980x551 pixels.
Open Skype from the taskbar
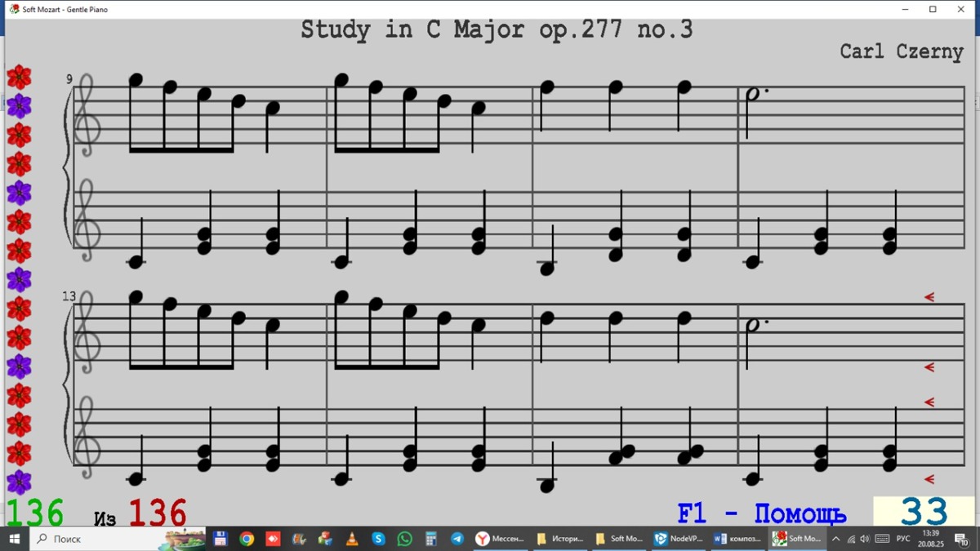(378, 539)
